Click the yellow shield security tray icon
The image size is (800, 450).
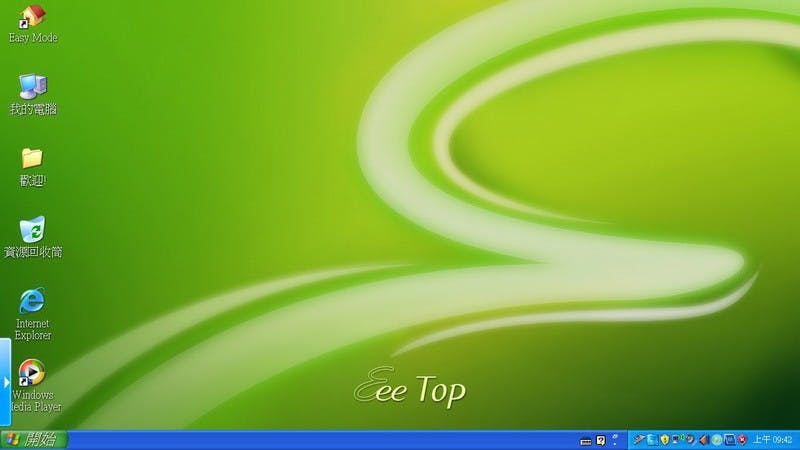coord(665,440)
